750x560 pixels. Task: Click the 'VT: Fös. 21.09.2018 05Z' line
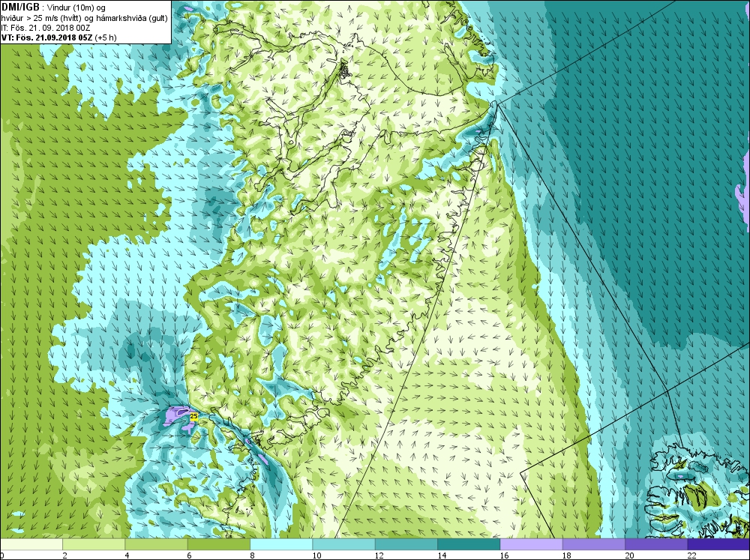(x=47, y=37)
